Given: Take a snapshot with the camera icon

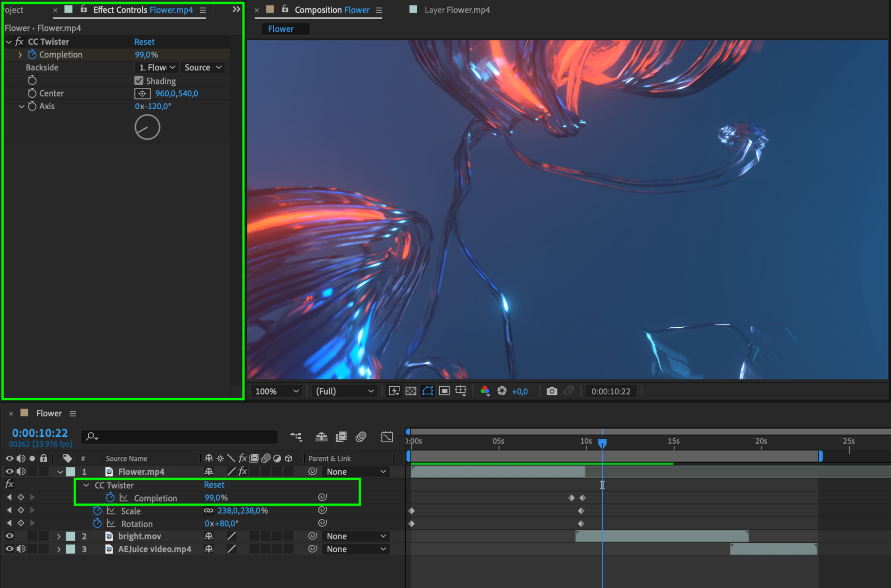Looking at the screenshot, I should pos(552,391).
